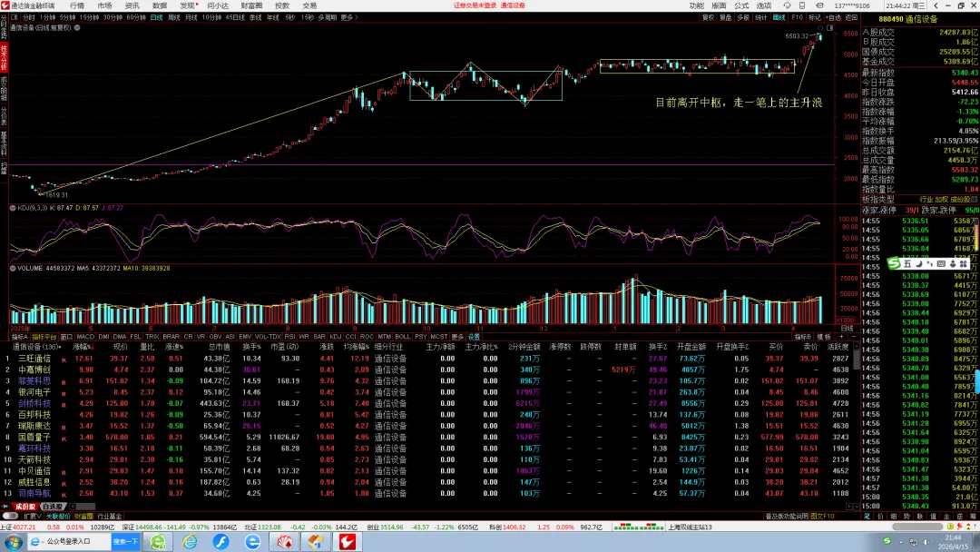Click the 技术分析 red sidebar tab
This screenshot has height=552, width=980.
click(4, 57)
